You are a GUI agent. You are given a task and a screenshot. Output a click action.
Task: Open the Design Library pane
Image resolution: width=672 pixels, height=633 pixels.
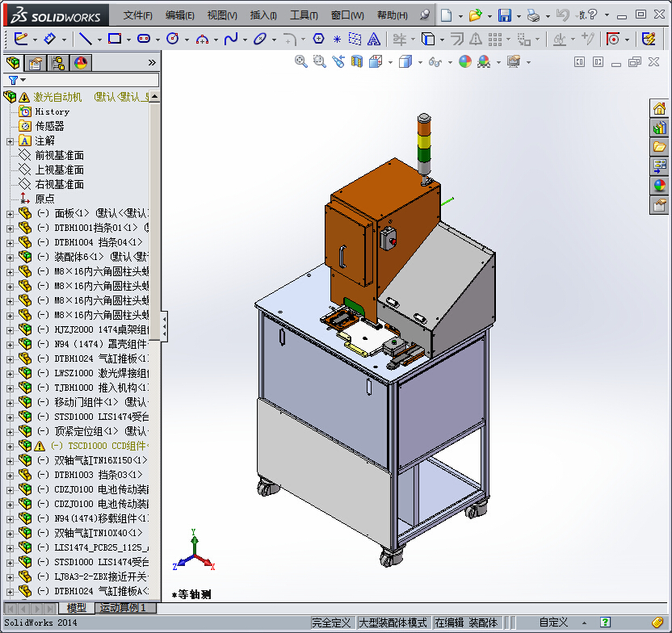tap(660, 128)
